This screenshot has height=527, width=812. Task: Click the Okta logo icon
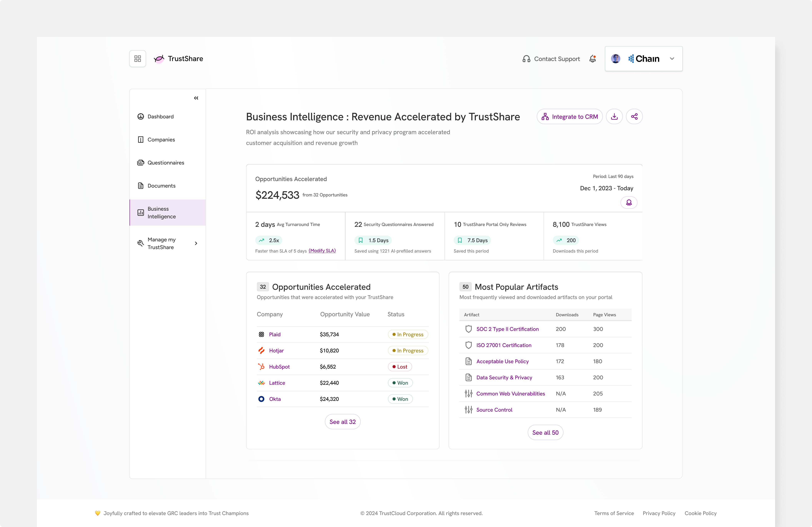click(x=261, y=399)
